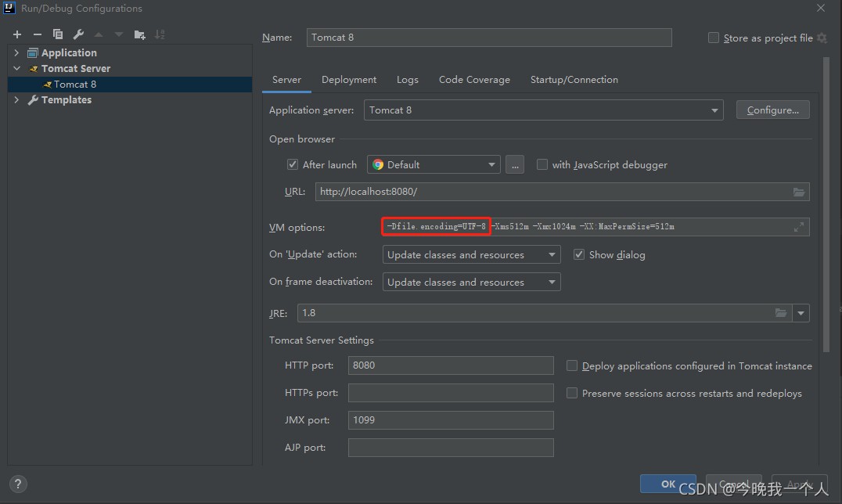The width and height of the screenshot is (842, 504).
Task: Click the wrench Edit Templates toolbar icon
Action: (78, 34)
